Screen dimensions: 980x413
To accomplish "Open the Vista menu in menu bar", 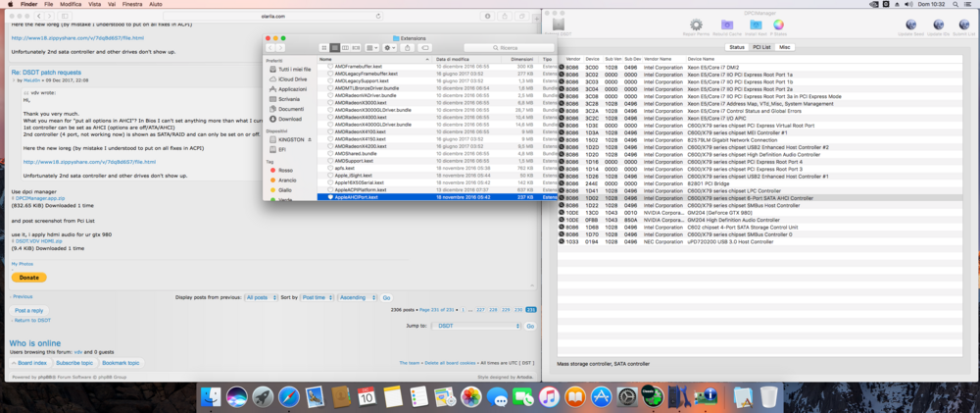I will point(95,5).
